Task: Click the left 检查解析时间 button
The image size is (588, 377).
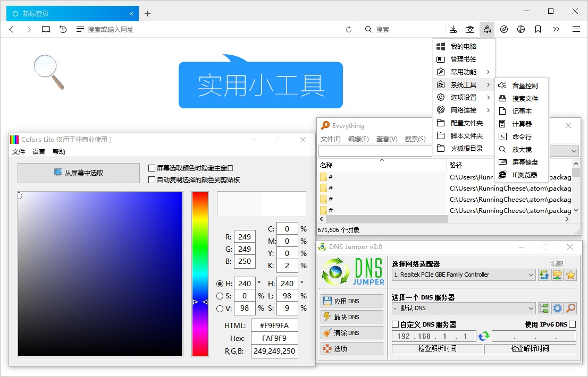Action: point(437,349)
